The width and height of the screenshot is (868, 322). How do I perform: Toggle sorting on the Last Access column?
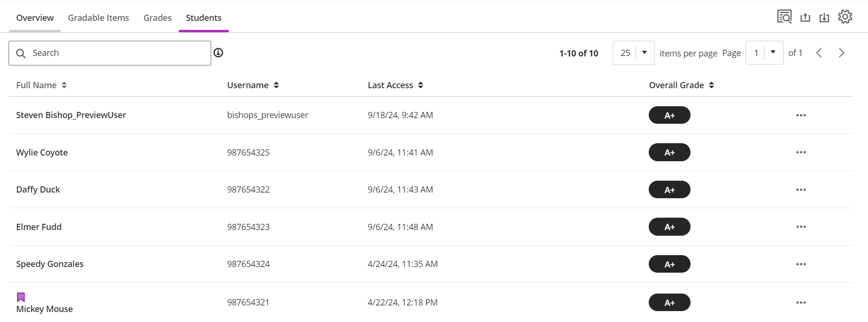420,85
